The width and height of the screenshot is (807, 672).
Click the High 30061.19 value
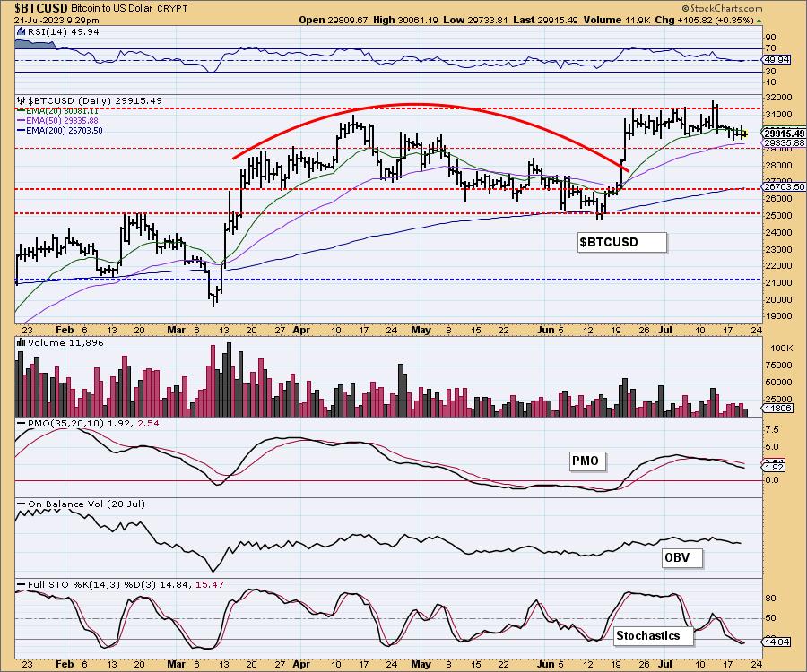pos(406,20)
